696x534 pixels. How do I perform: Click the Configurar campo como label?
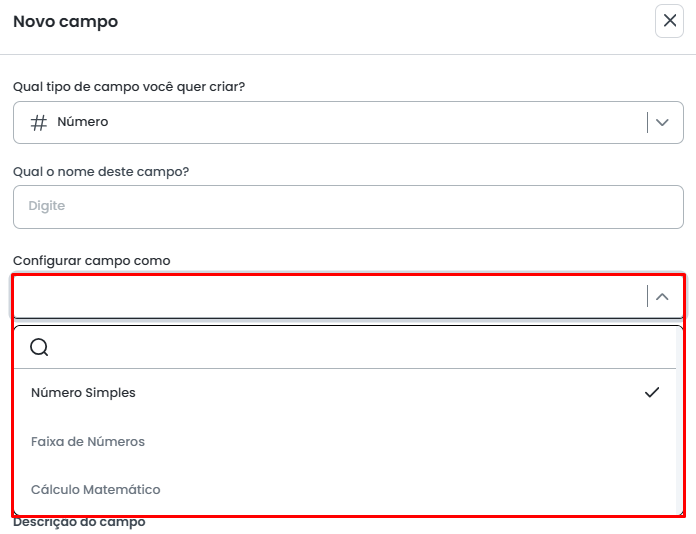click(x=92, y=261)
